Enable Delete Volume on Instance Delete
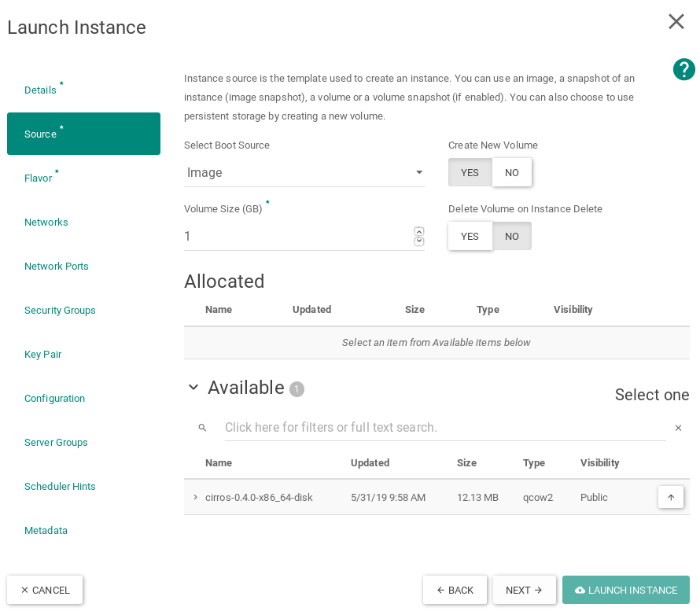 coord(470,236)
